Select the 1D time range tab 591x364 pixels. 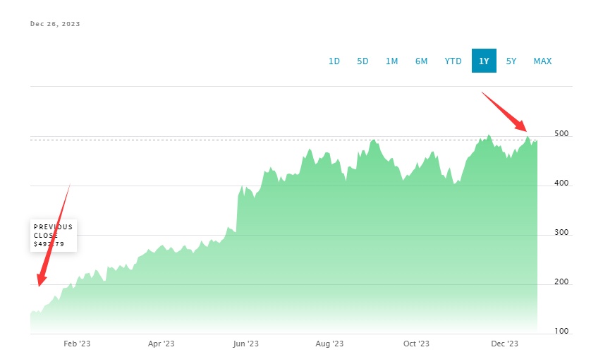(334, 61)
